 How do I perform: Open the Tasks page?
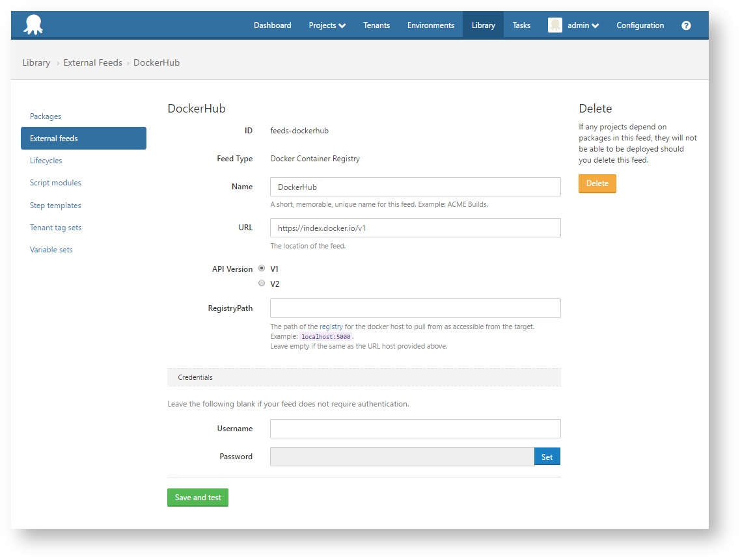[521, 25]
